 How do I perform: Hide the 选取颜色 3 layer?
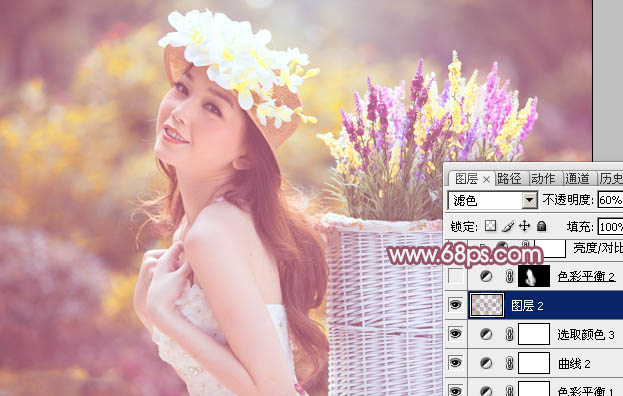(456, 334)
